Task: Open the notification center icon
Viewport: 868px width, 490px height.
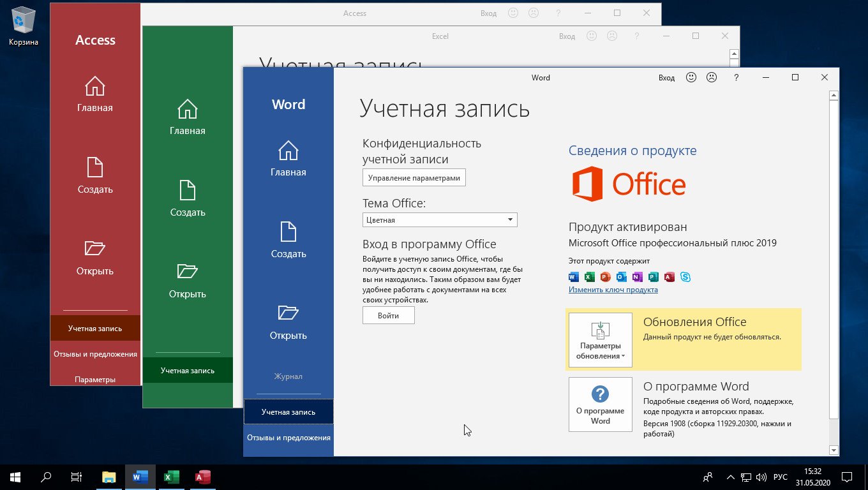Action: tap(846, 477)
